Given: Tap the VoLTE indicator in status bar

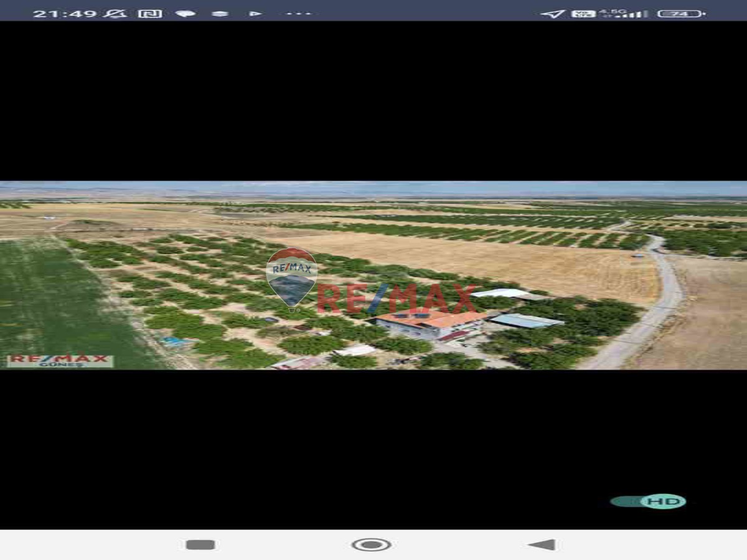Looking at the screenshot, I should coord(583,14).
